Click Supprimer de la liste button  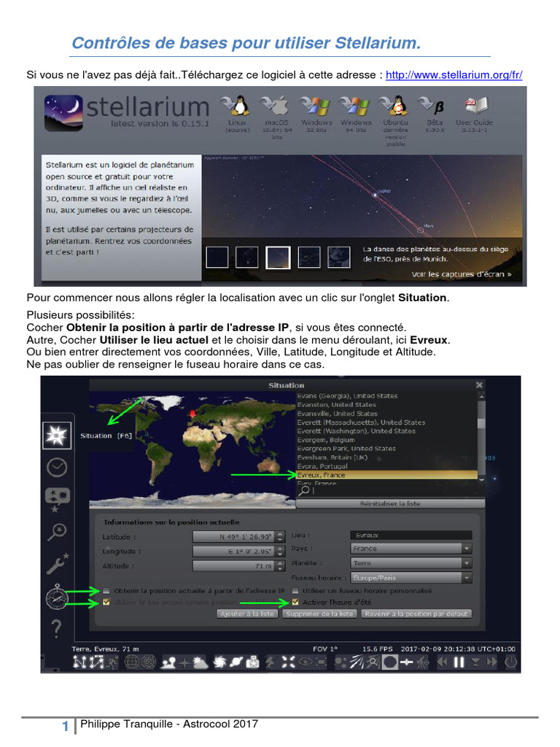click(x=319, y=614)
